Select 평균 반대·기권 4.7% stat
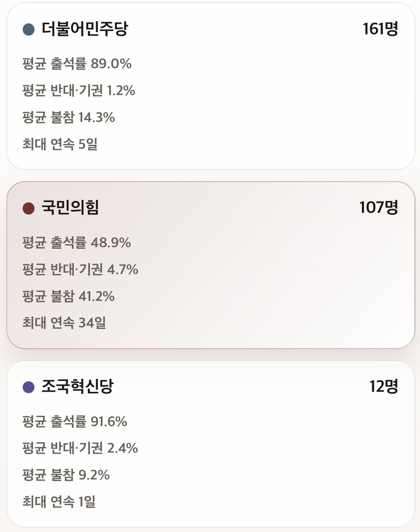This screenshot has width=420, height=532. click(80, 270)
